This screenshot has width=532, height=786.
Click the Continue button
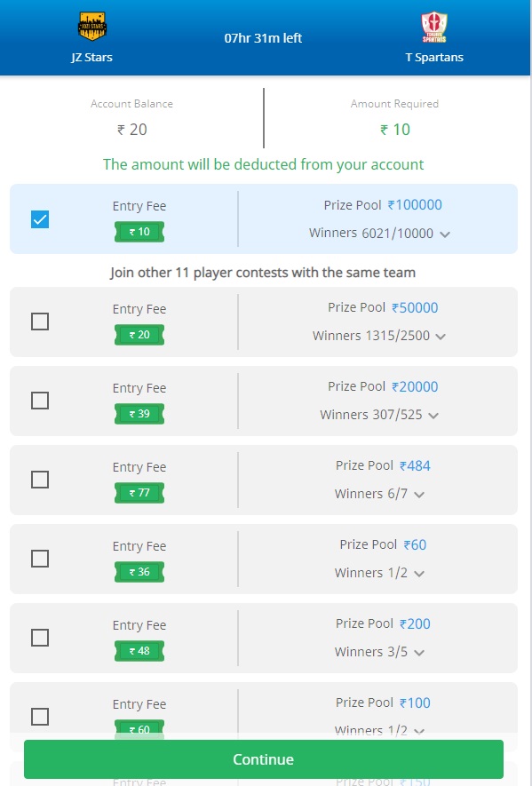[264, 759]
